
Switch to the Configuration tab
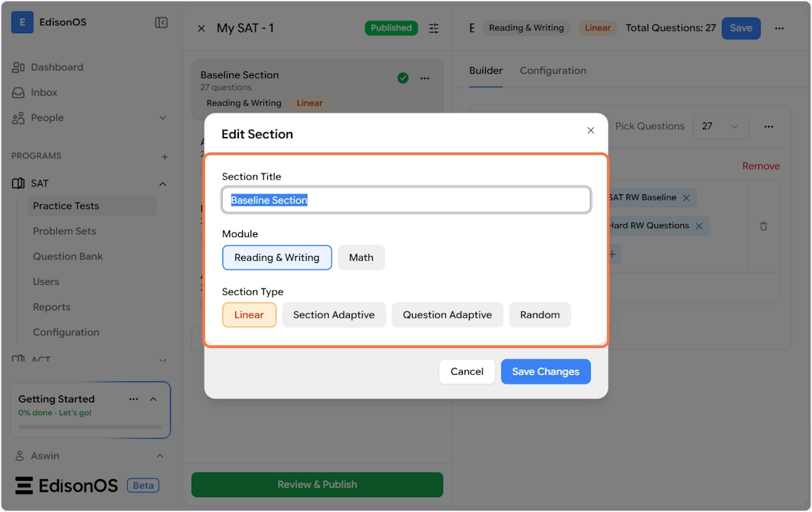(552, 70)
